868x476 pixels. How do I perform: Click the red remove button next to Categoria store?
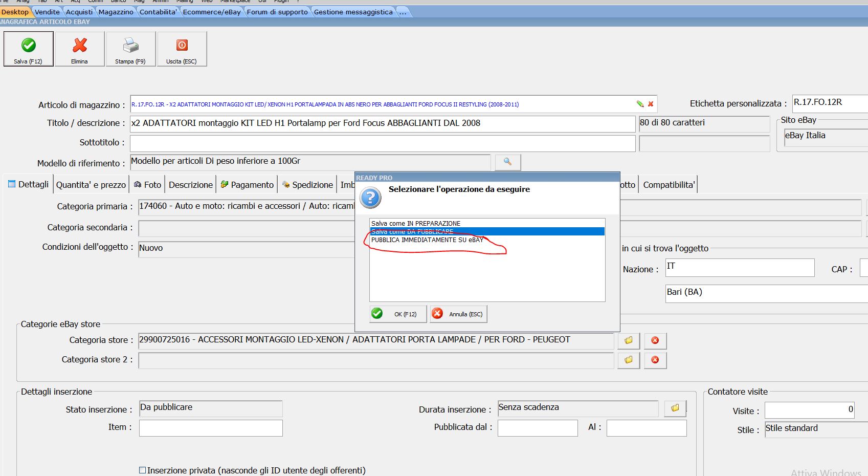(x=655, y=340)
